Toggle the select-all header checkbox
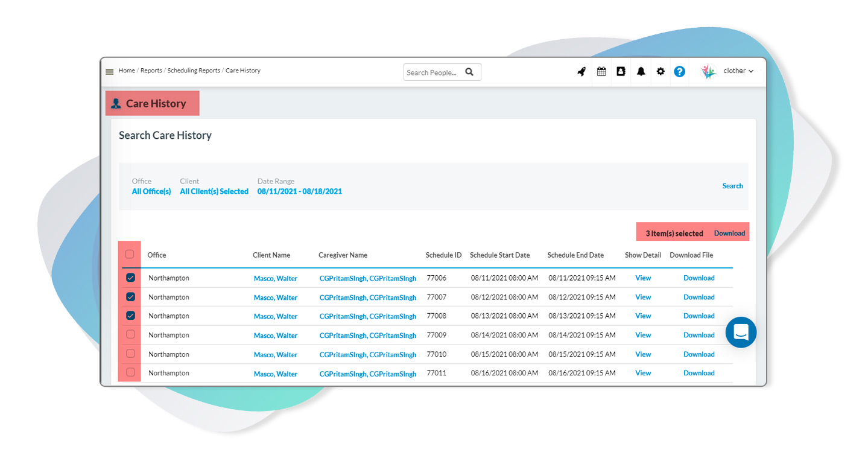The width and height of the screenshot is (868, 455). [130, 255]
